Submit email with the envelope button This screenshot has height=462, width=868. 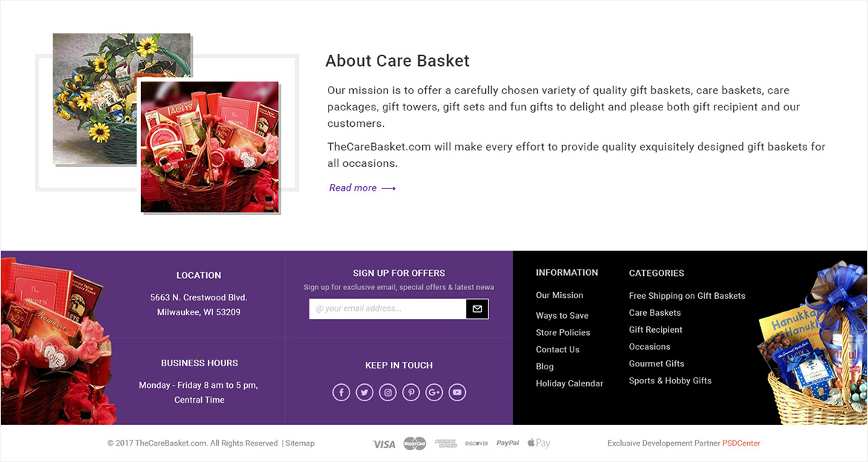477,308
